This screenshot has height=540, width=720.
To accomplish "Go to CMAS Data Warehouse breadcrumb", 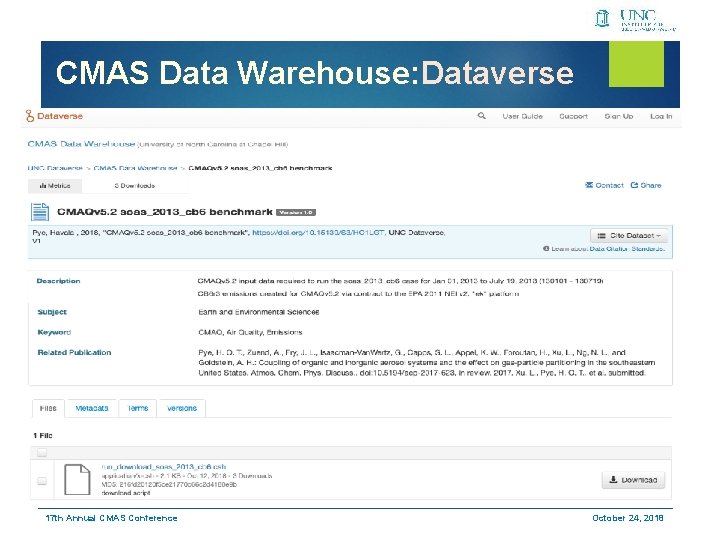I will point(135,168).
